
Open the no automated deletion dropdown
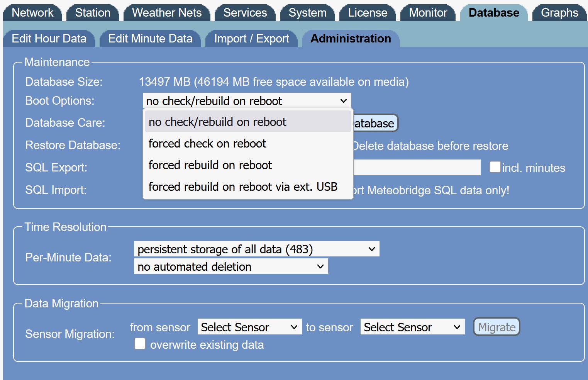(x=230, y=266)
